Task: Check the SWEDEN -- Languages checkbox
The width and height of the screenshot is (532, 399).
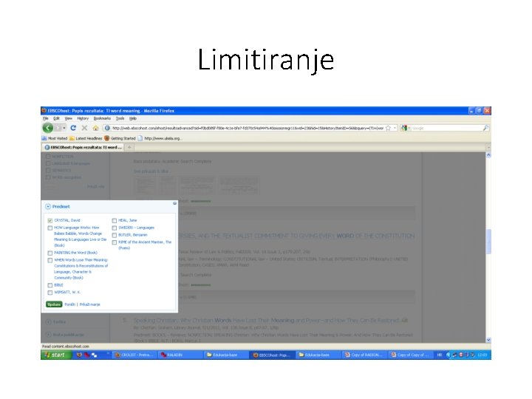Action: (115, 228)
